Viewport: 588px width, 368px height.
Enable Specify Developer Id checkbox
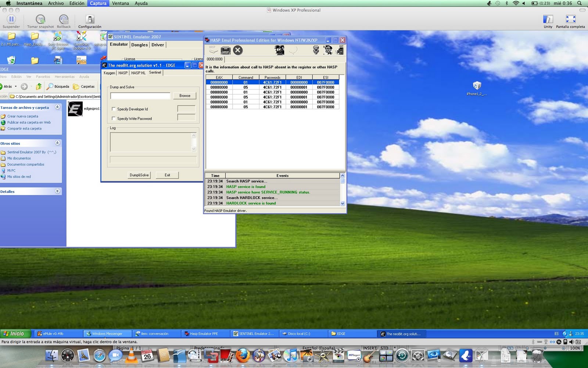[x=114, y=109]
